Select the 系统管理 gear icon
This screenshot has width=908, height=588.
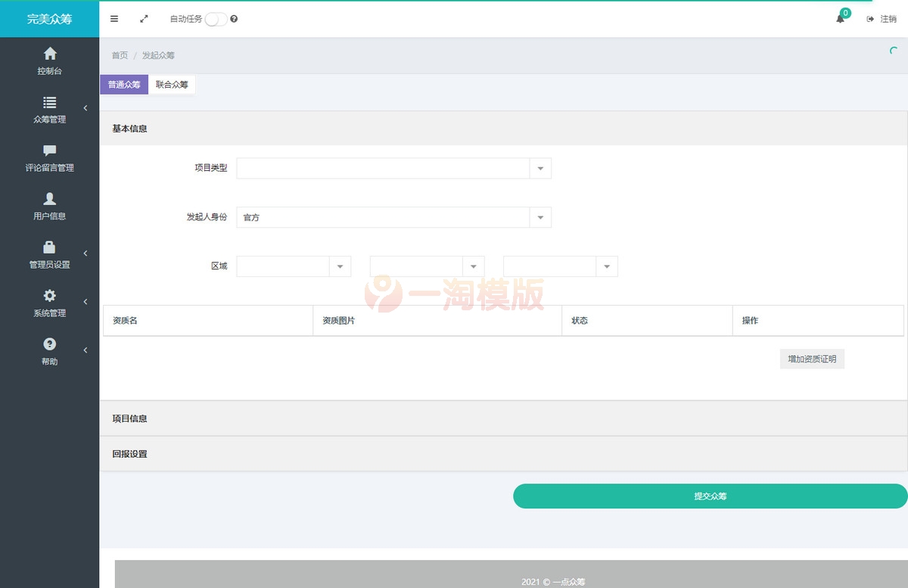pos(49,295)
